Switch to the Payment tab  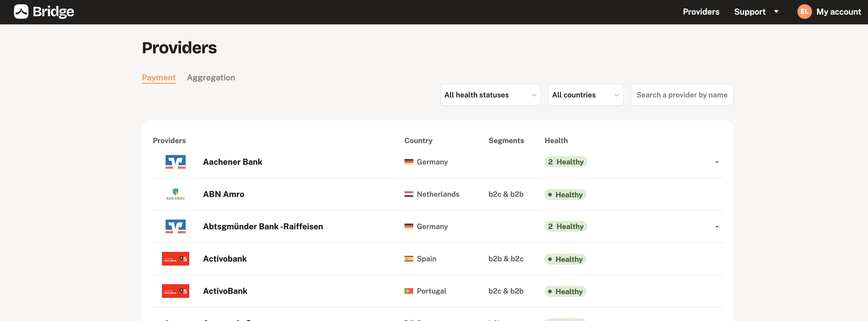point(159,78)
